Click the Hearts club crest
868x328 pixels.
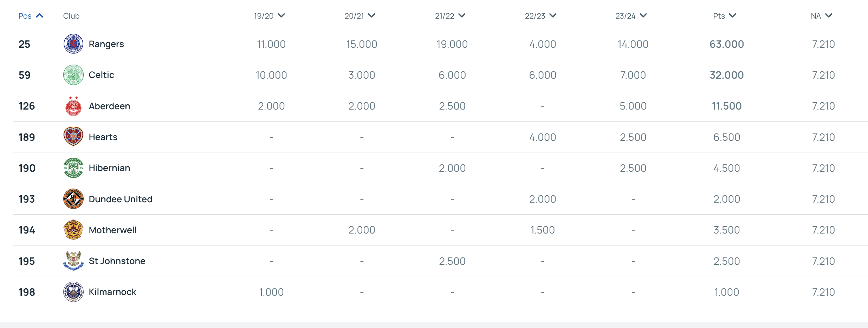tap(73, 137)
